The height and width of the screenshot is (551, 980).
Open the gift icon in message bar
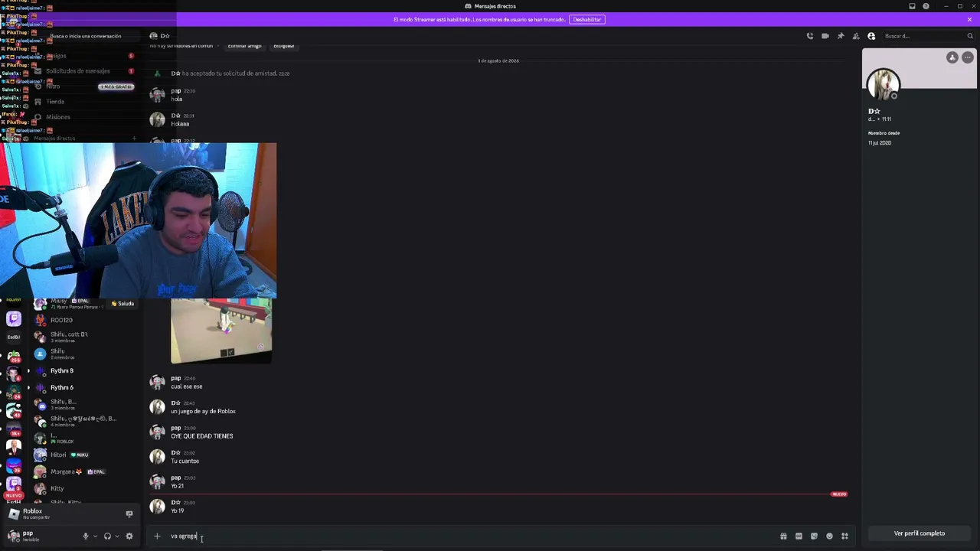tap(783, 536)
